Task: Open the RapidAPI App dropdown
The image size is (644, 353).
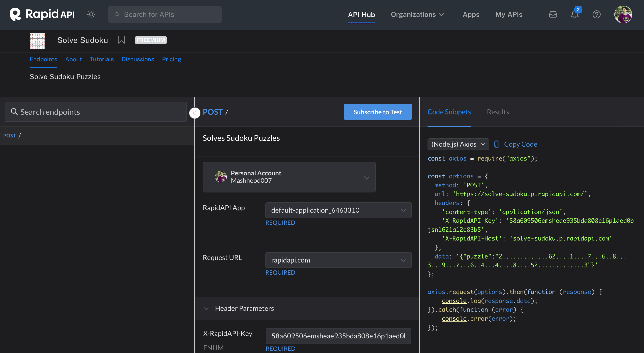Action: point(338,210)
